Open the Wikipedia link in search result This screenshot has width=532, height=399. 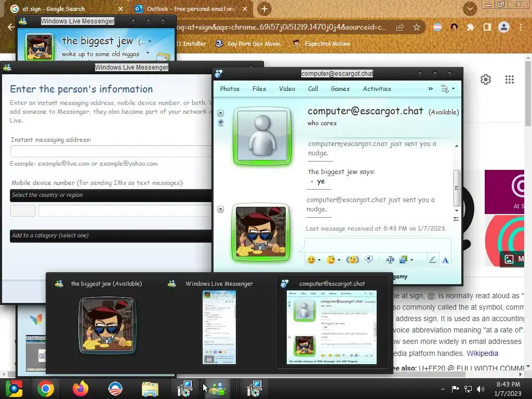pyautogui.click(x=482, y=353)
